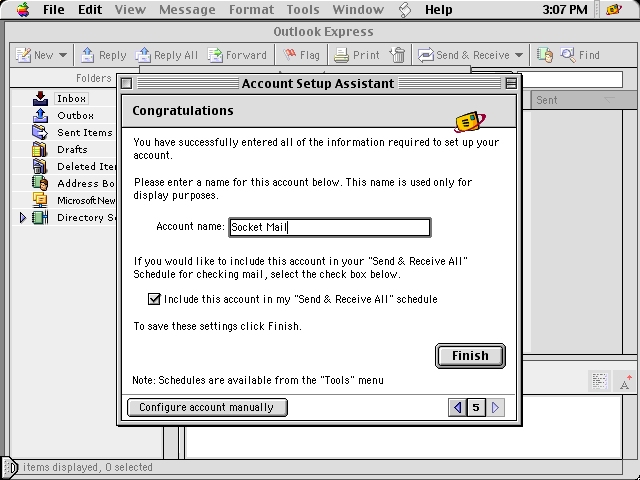Click the Send & Receive toolbar icon

(x=425, y=55)
